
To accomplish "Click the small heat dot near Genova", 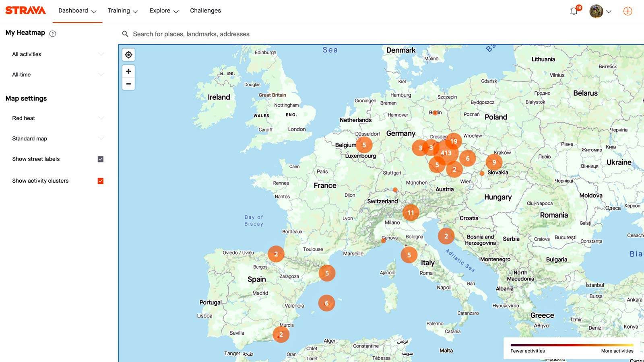I will [x=384, y=241].
